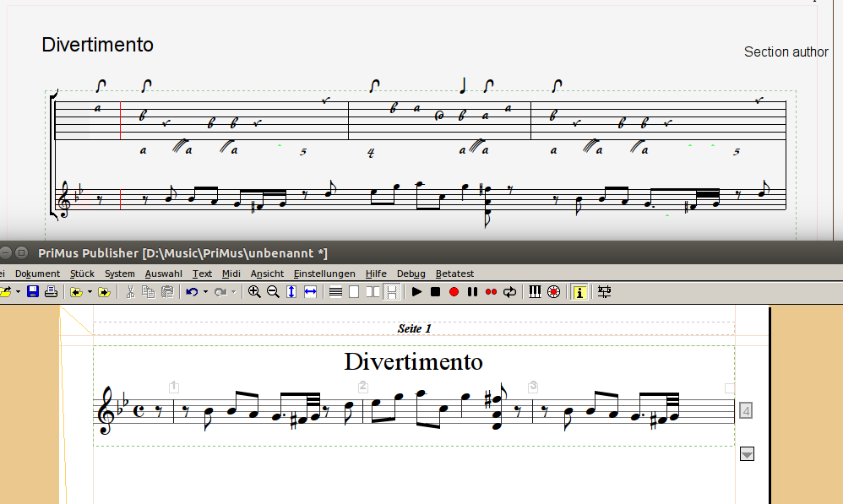
Task: Open the Midi menu
Action: click(231, 274)
